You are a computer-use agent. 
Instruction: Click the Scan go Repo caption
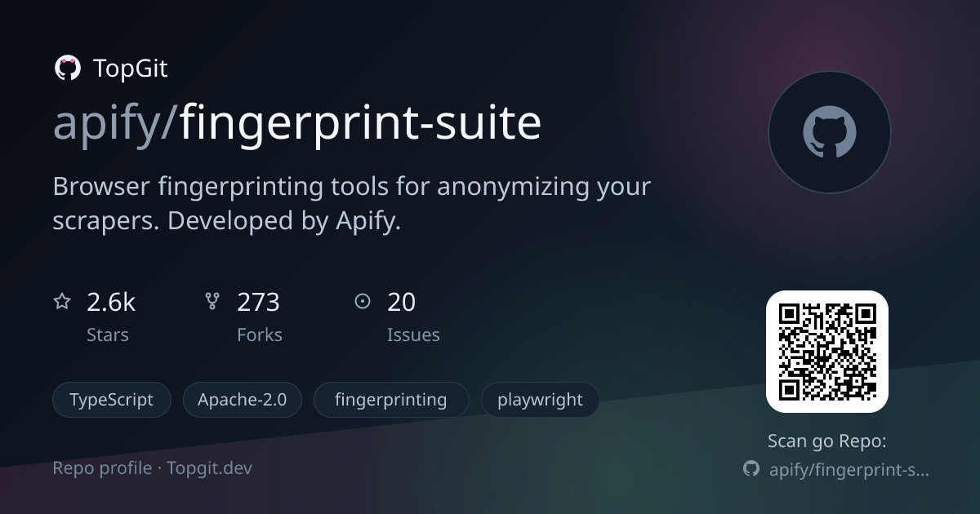[x=827, y=441]
